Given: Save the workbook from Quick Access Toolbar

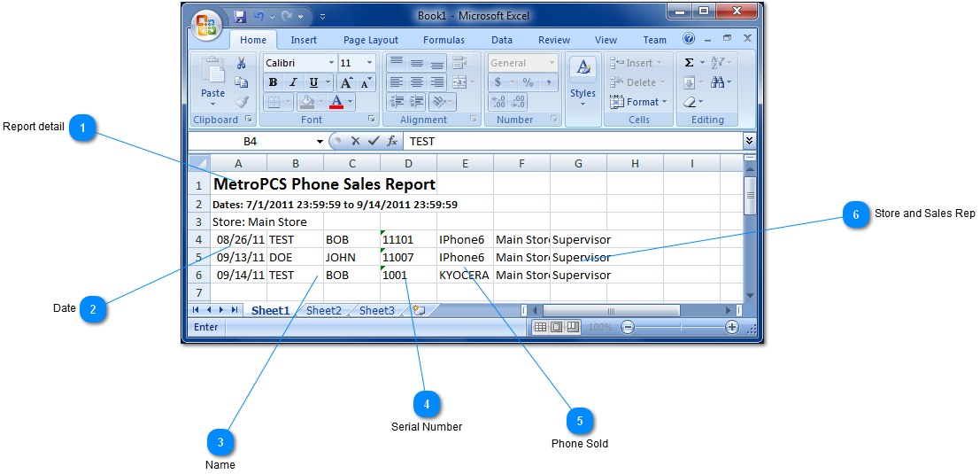Looking at the screenshot, I should click(x=239, y=16).
